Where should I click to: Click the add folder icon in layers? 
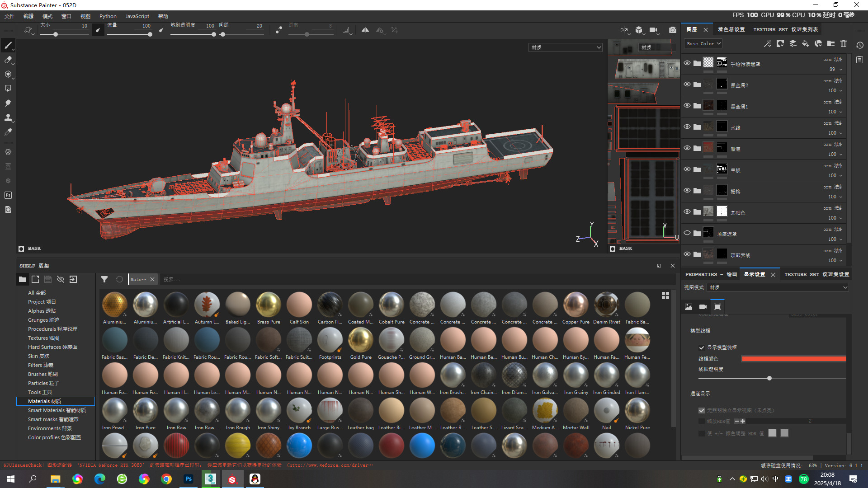(831, 44)
